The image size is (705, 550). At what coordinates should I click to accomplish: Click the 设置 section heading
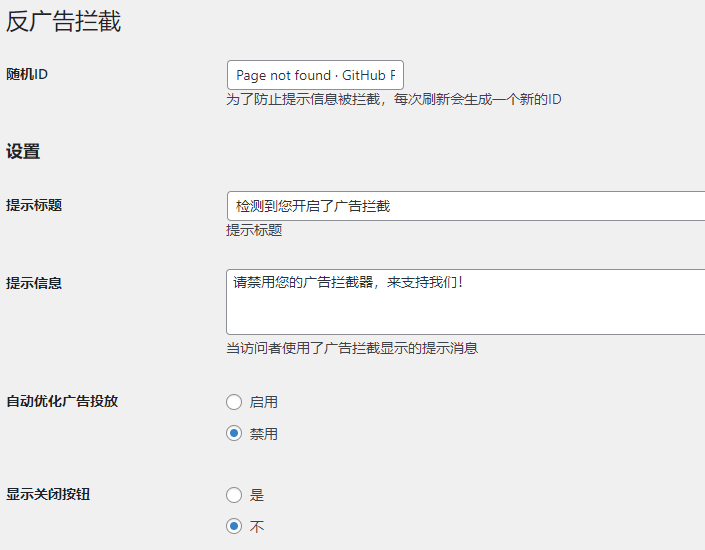23,151
